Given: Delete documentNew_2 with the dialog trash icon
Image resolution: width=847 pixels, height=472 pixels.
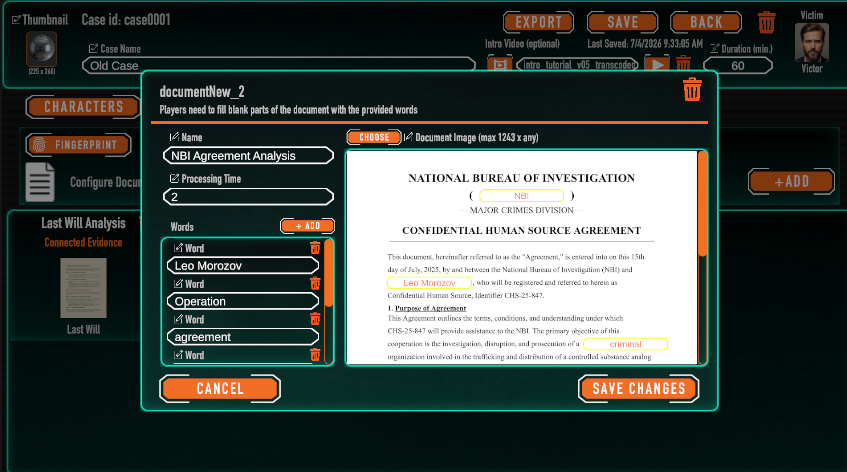Looking at the screenshot, I should pos(692,90).
